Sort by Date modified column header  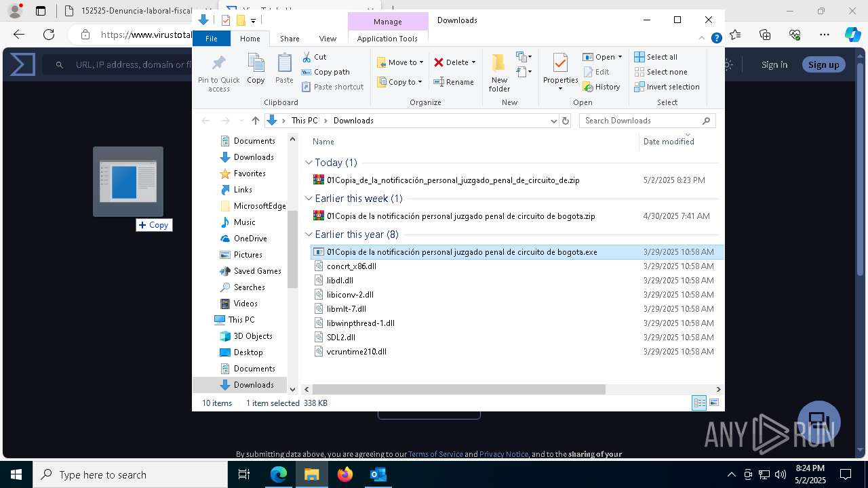pyautogui.click(x=669, y=142)
